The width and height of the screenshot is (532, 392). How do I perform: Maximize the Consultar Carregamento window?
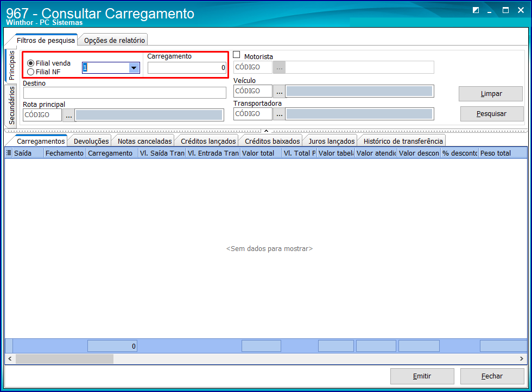coord(505,10)
